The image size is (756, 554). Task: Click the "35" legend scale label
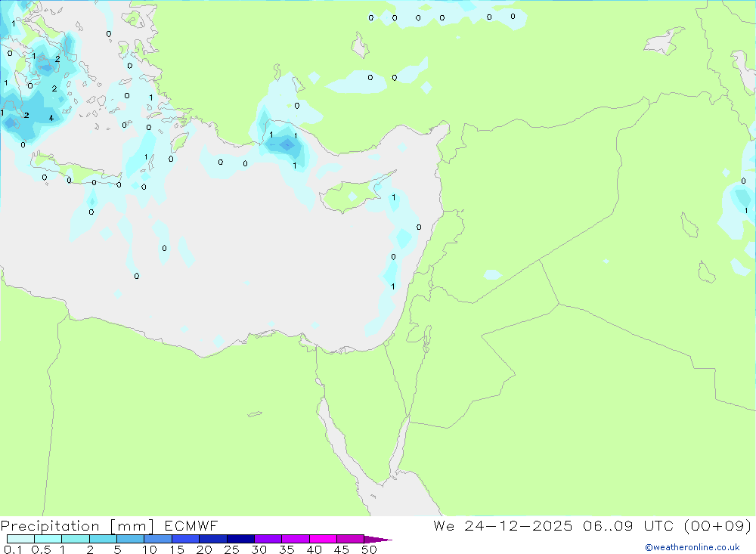point(287,549)
